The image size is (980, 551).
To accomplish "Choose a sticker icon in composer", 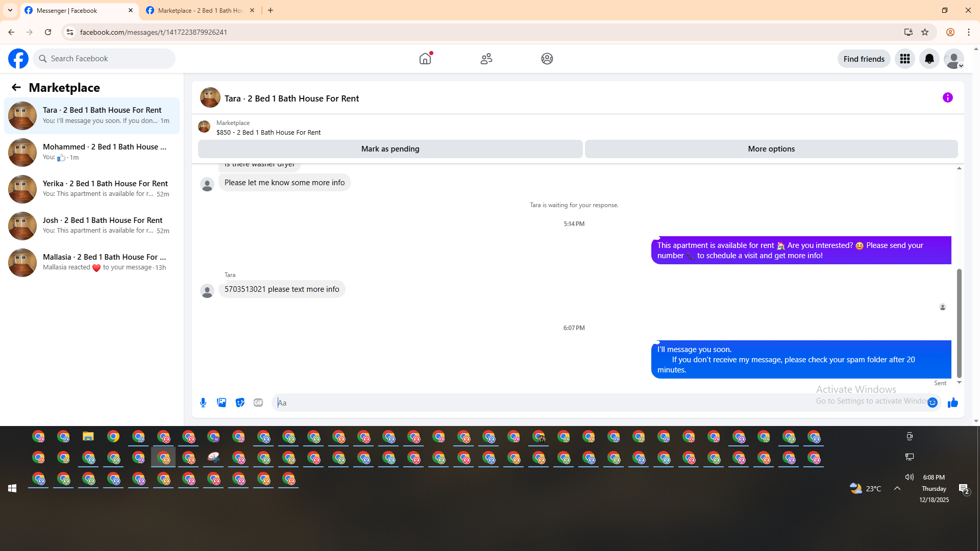I will pos(240,403).
